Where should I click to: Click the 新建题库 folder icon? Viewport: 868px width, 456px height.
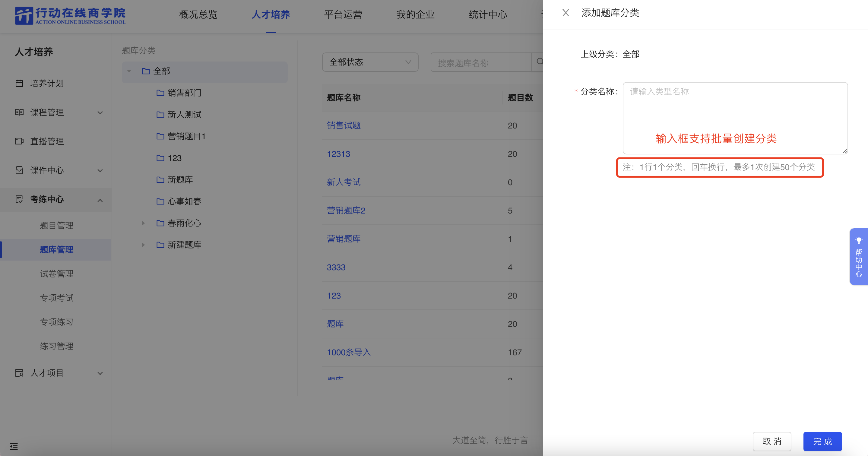(x=160, y=245)
